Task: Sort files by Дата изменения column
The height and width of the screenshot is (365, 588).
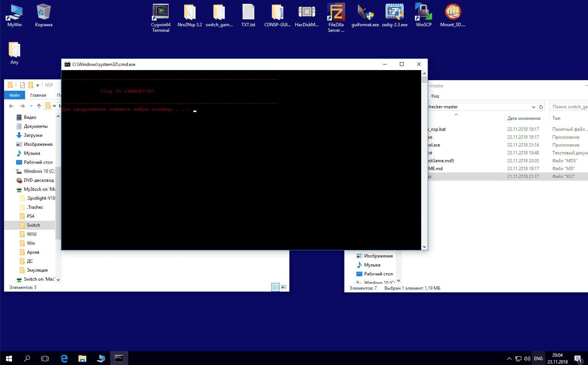Action: click(524, 118)
